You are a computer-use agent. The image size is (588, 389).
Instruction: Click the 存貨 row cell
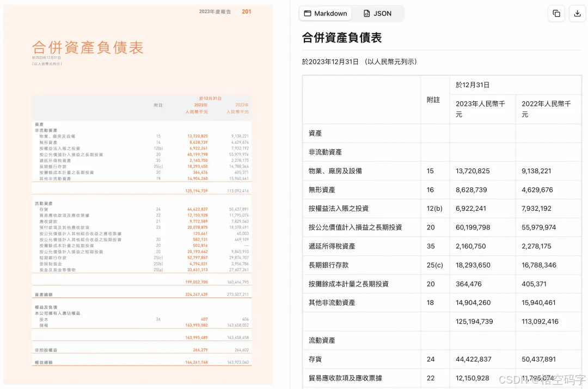click(x=316, y=359)
